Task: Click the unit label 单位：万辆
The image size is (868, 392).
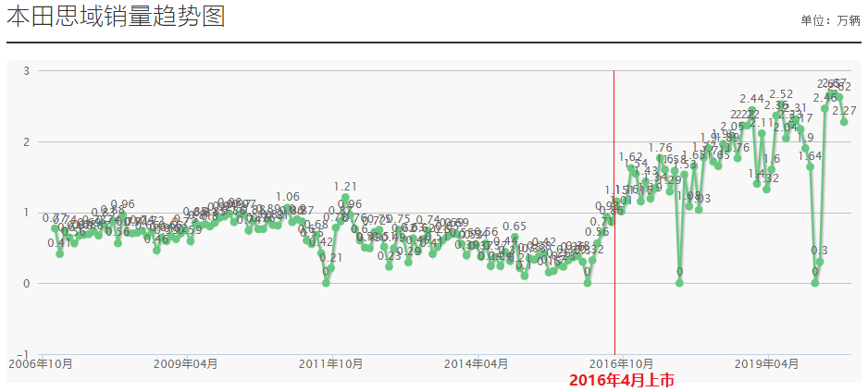Action: (x=831, y=21)
